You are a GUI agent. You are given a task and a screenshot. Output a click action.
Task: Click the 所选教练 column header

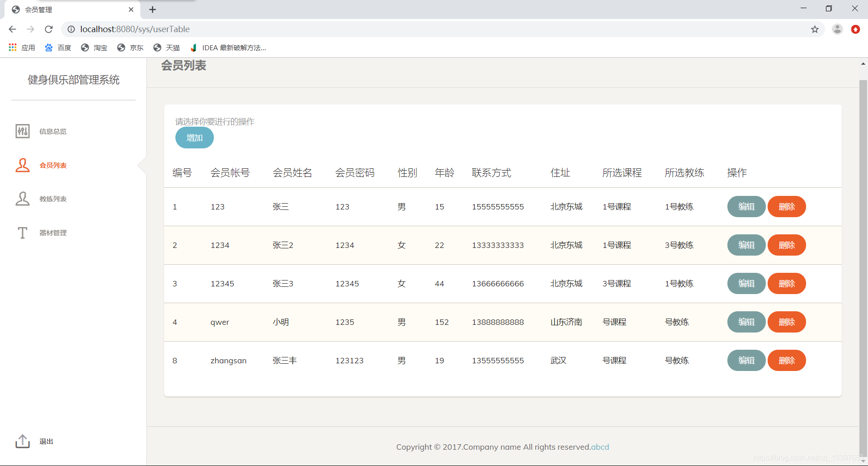pos(684,173)
